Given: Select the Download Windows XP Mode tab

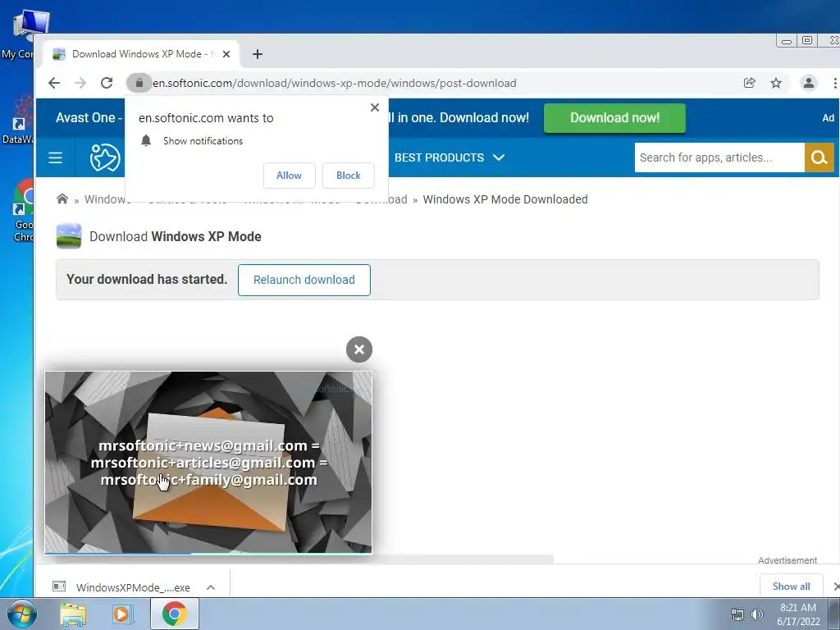Looking at the screenshot, I should coord(142,54).
